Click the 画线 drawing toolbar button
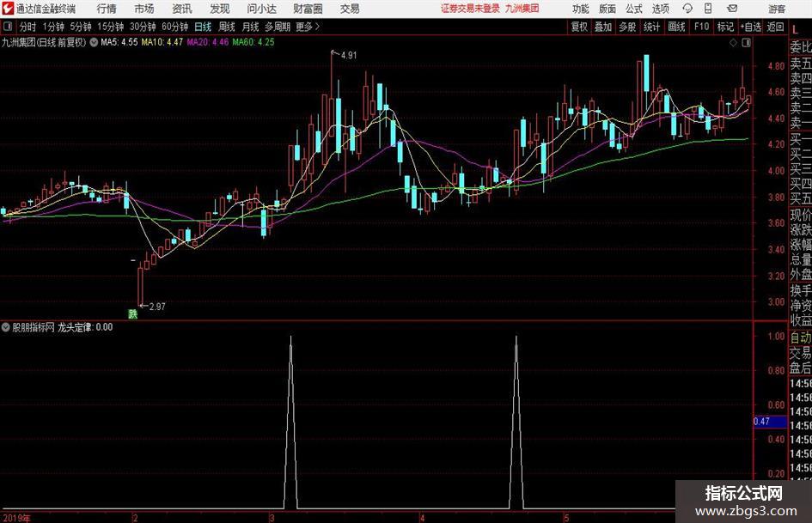Viewport: 812px width, 523px height. tap(676, 27)
